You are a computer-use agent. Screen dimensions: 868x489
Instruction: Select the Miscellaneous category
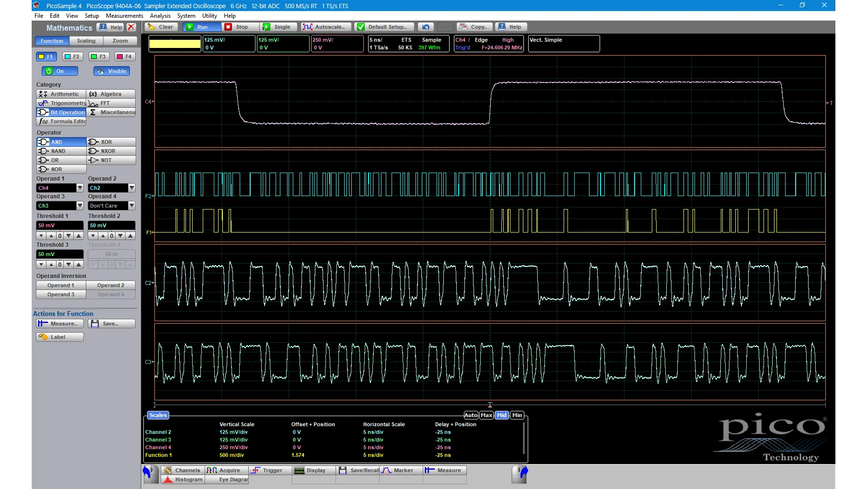pyautogui.click(x=111, y=112)
